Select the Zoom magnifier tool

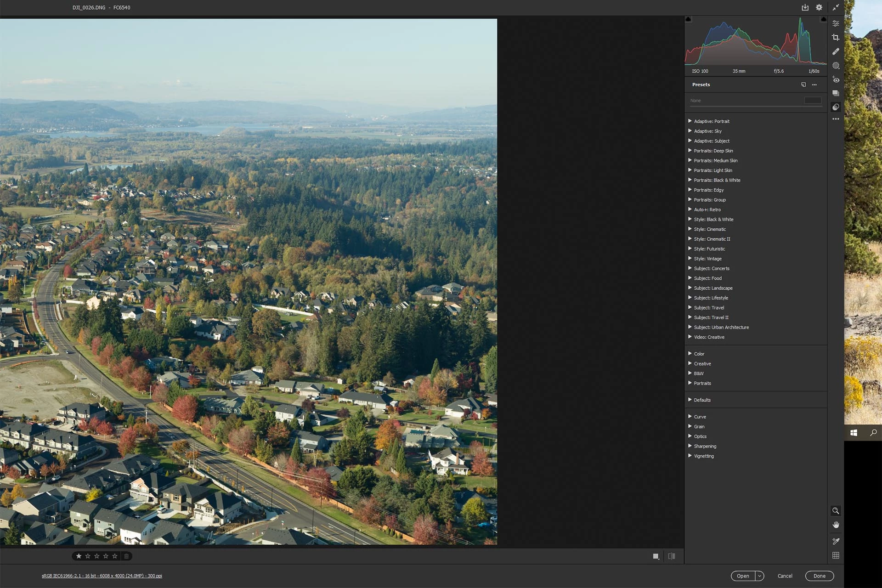pyautogui.click(x=836, y=511)
